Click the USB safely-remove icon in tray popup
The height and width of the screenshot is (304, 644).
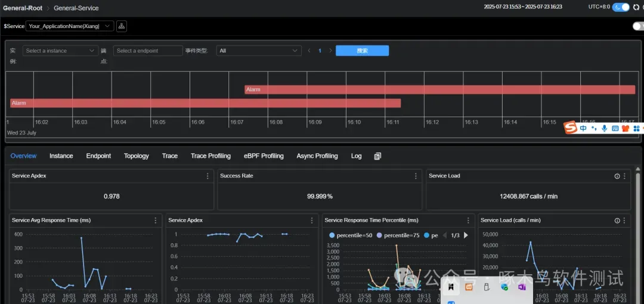click(x=487, y=287)
